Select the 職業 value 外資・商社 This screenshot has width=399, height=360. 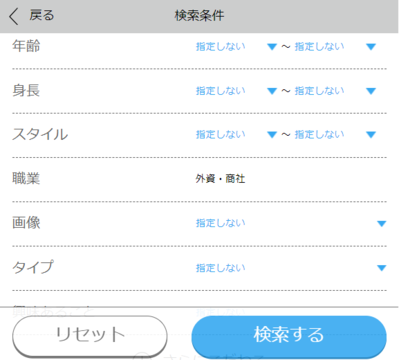[x=220, y=179]
